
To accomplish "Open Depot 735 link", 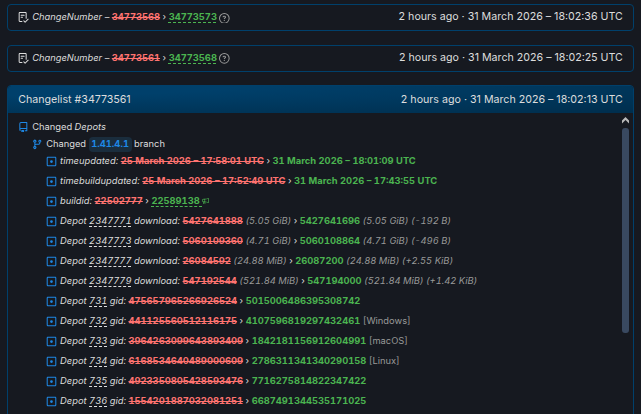I will tap(98, 381).
